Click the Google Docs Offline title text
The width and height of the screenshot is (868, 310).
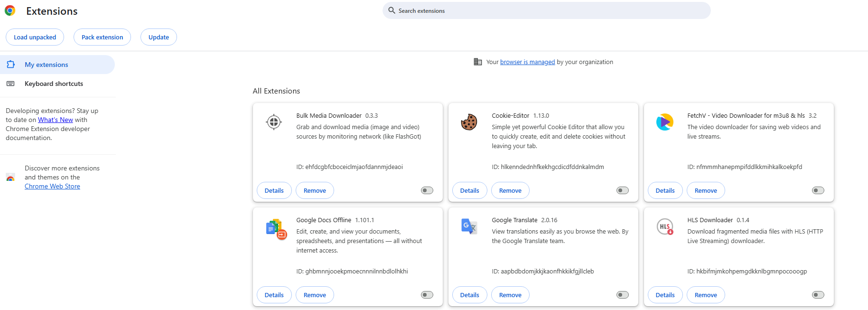click(x=324, y=220)
